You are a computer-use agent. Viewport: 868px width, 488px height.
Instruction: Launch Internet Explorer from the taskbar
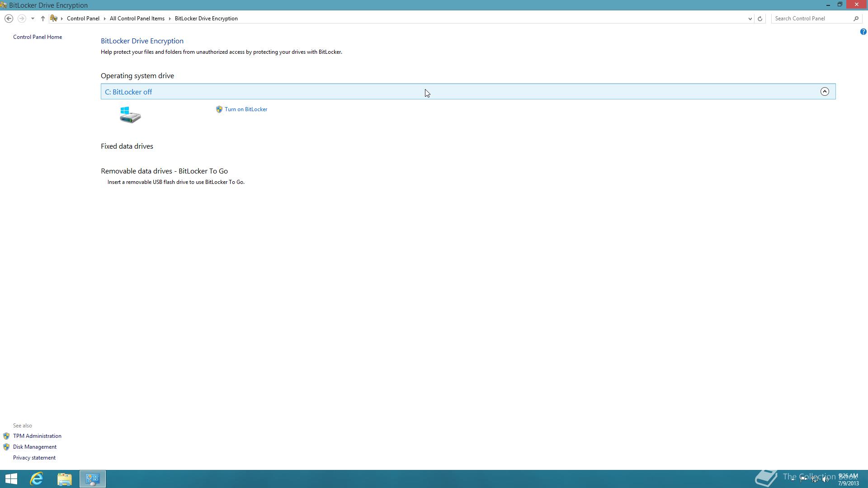click(37, 479)
